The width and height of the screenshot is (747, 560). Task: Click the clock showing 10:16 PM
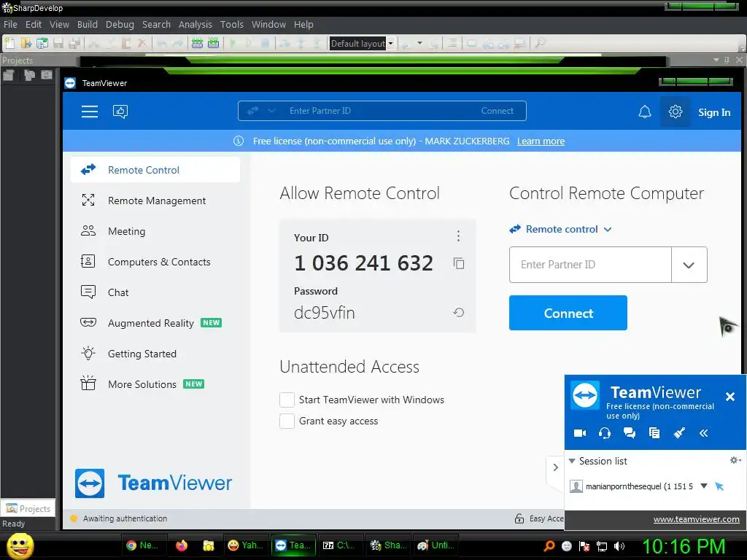point(684,546)
